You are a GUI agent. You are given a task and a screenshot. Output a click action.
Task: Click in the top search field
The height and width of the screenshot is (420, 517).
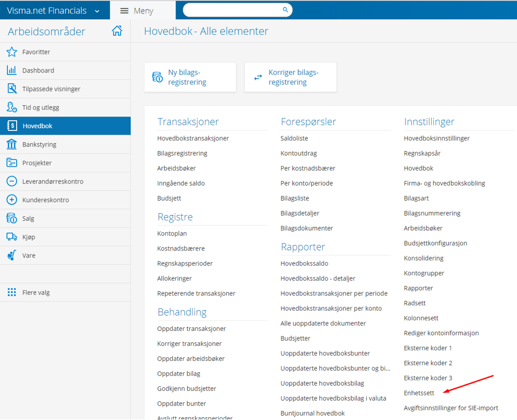click(238, 10)
